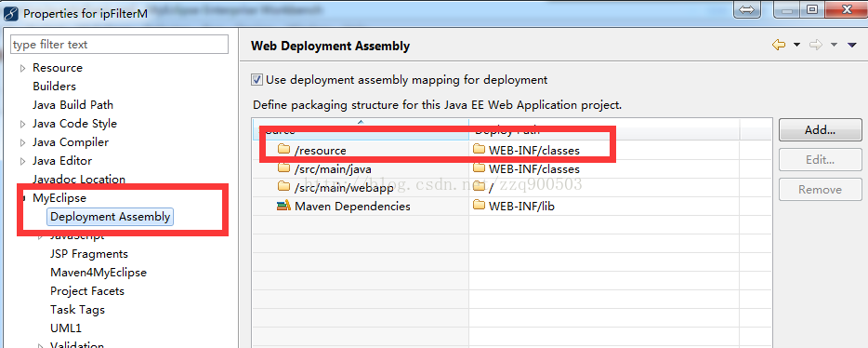Click folder icon beside '/' deploy path

tap(479, 187)
